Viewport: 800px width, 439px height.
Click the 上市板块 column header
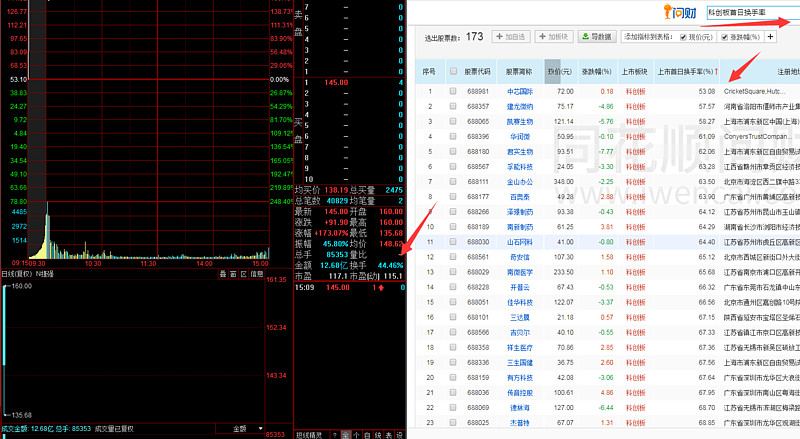coord(634,72)
